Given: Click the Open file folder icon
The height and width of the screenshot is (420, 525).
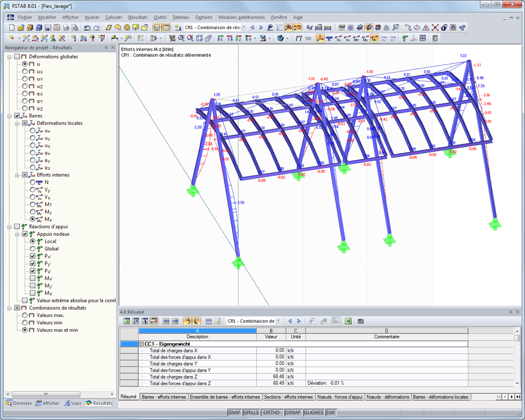Looking at the screenshot, I should click(21, 28).
